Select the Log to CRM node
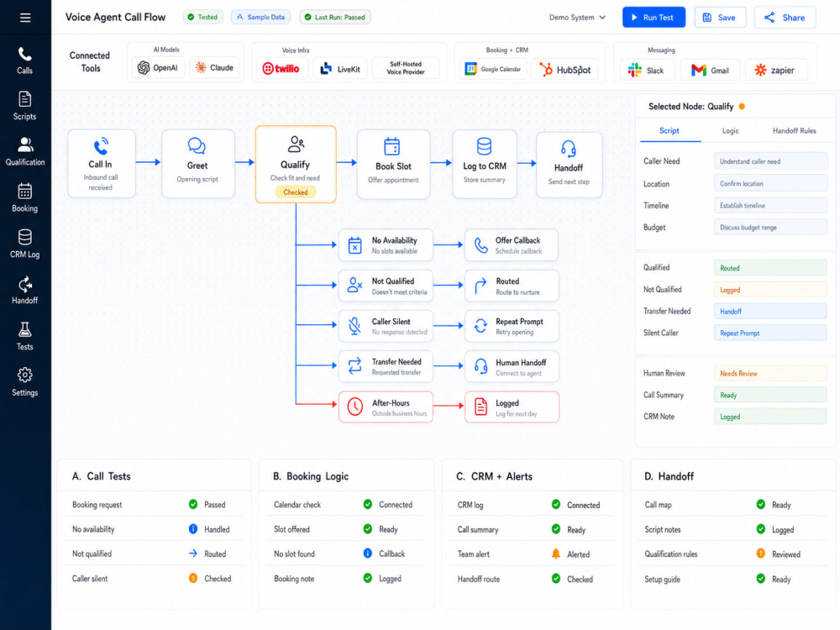This screenshot has width=840, height=630. (485, 164)
